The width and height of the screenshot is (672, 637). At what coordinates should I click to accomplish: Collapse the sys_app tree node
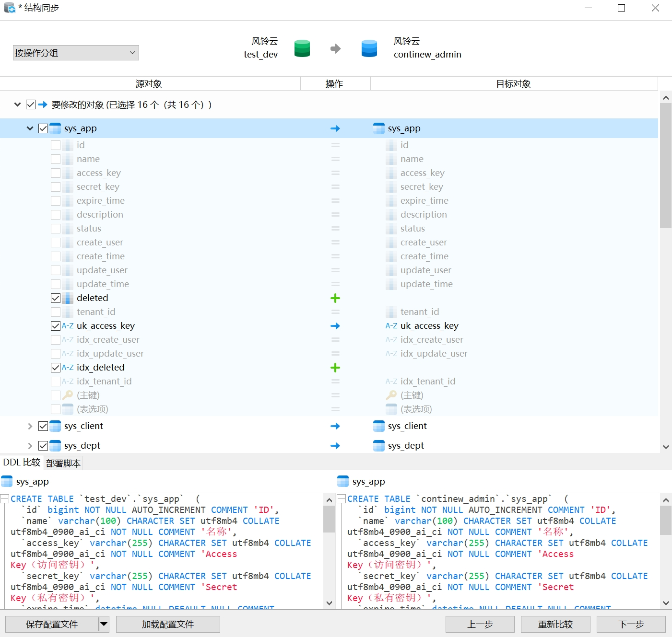30,128
